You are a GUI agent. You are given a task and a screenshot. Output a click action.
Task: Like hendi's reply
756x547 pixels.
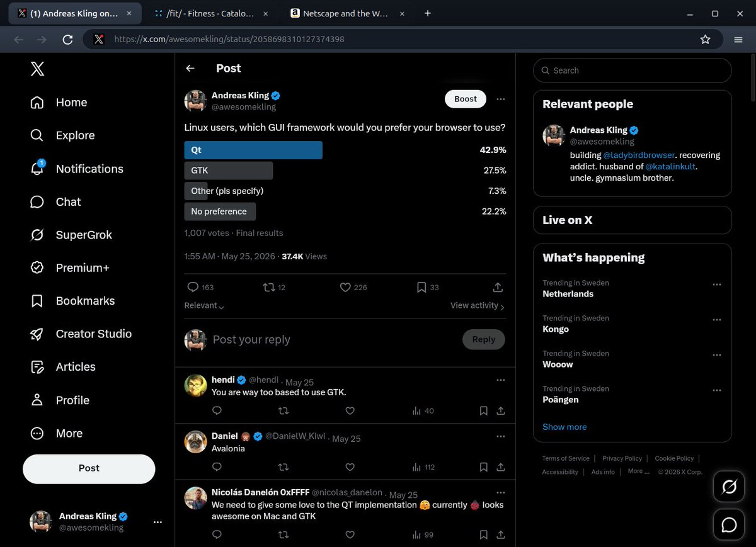point(350,411)
